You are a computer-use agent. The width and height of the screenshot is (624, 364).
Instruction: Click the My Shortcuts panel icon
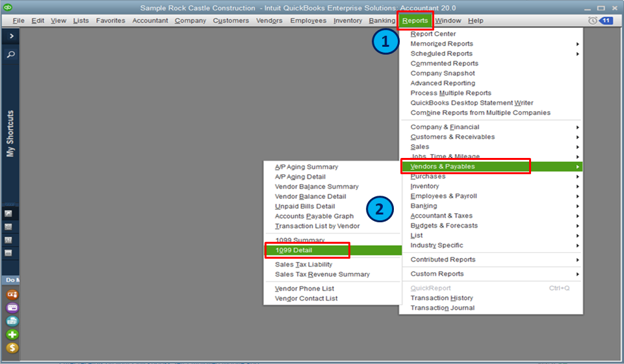point(8,214)
